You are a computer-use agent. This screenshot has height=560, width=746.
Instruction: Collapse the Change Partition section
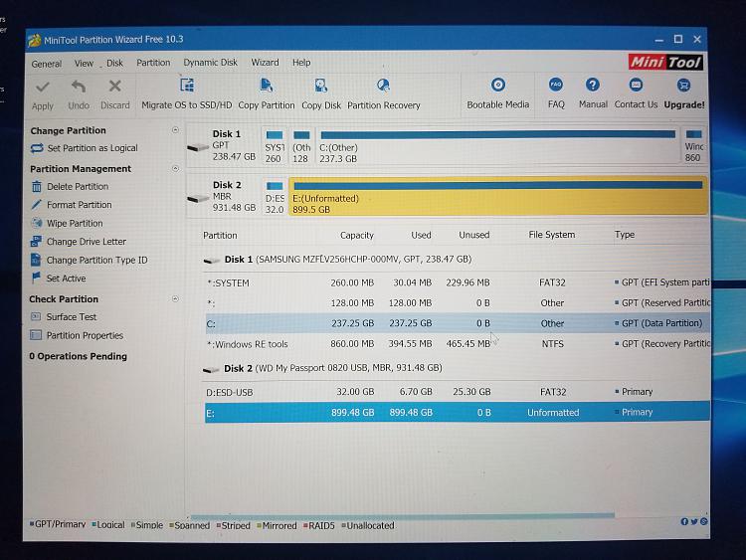click(x=175, y=130)
